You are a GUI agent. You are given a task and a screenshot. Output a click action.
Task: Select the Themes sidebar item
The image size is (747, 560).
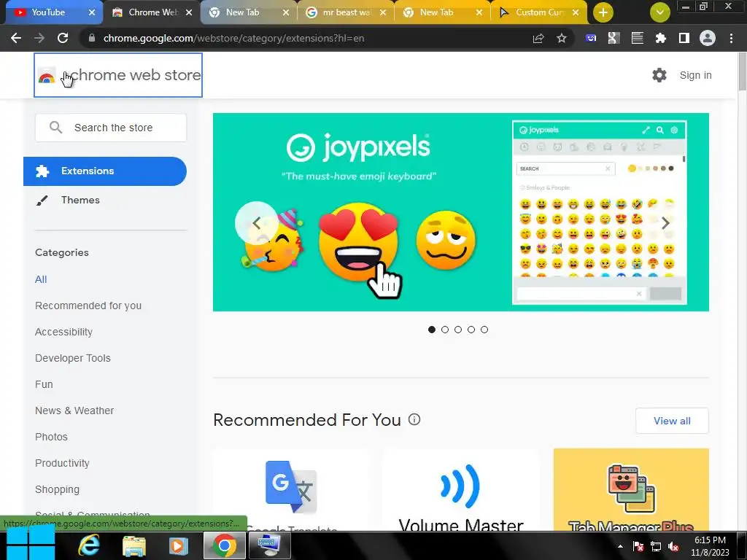[x=80, y=200]
